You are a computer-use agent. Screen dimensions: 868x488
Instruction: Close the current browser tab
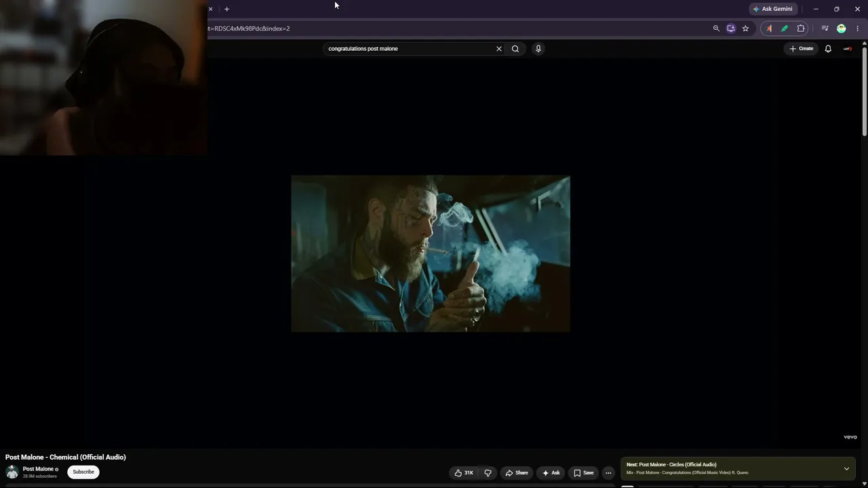tap(210, 9)
